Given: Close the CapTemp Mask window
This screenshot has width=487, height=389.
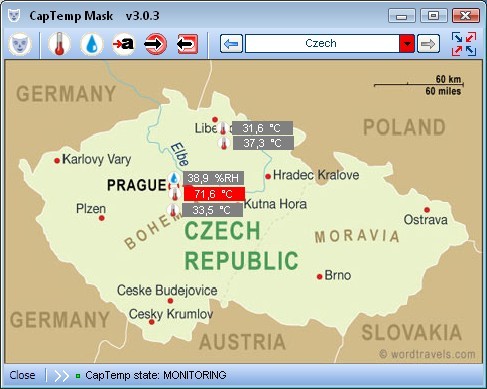Looking at the screenshot, I should tap(466, 16).
